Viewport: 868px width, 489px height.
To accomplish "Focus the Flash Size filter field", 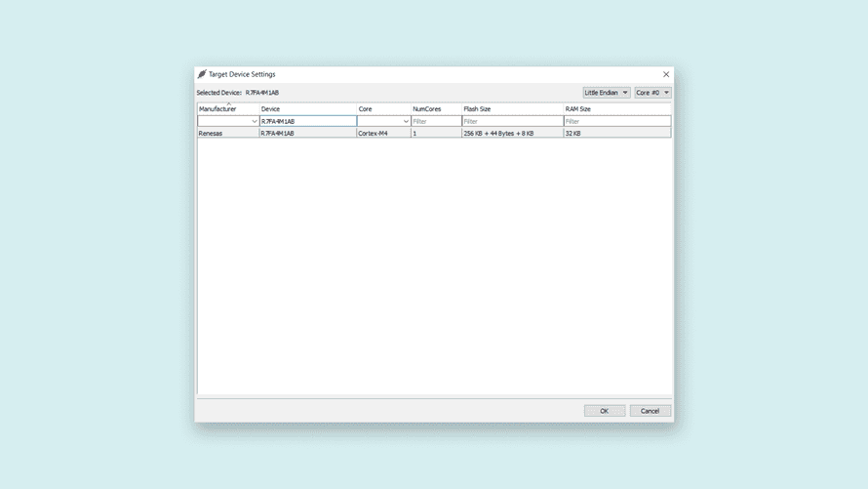I will pyautogui.click(x=512, y=121).
